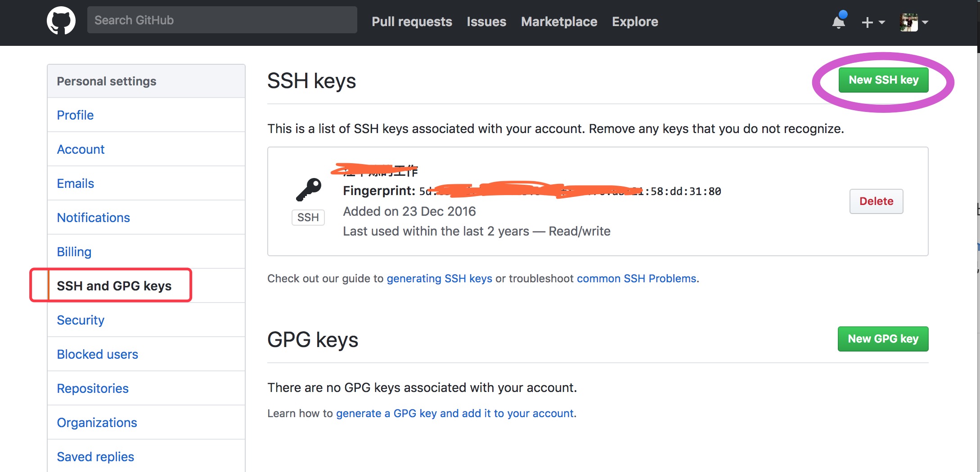Delete the listed SSH key
Image resolution: width=980 pixels, height=472 pixels.
pyautogui.click(x=876, y=201)
